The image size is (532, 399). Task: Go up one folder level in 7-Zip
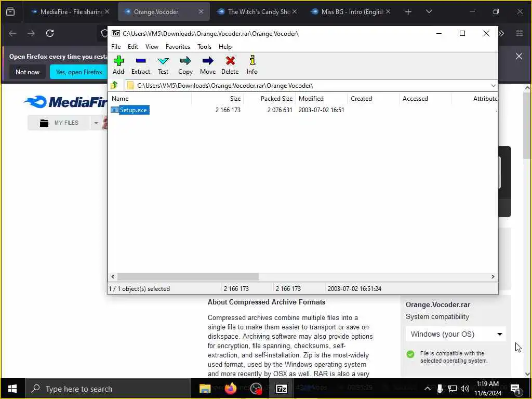[x=114, y=85]
